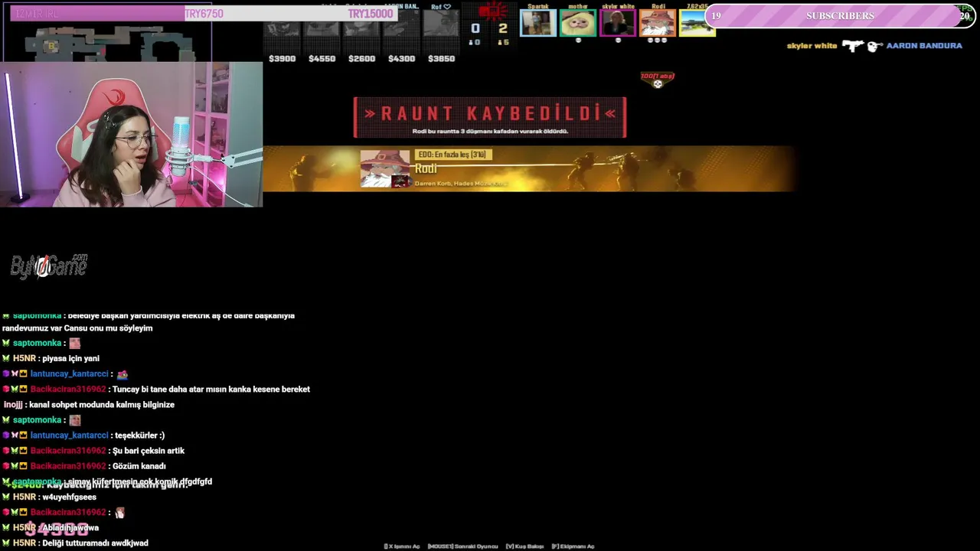980x551 pixels.
Task: Click the skull damage indicator icon
Action: pos(657,83)
